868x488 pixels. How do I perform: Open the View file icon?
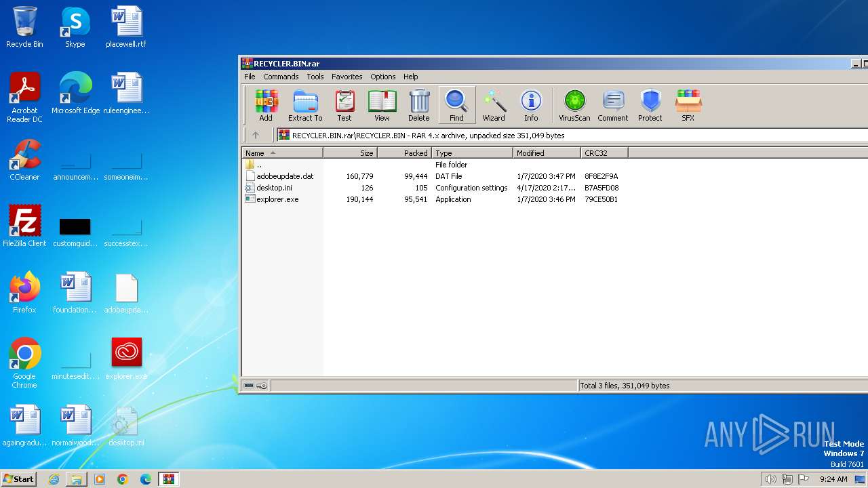click(x=382, y=106)
